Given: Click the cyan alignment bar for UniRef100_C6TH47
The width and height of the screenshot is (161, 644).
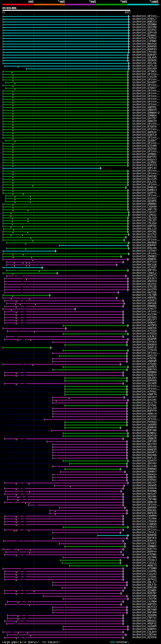Looking at the screenshot, I should click(x=29, y=251).
